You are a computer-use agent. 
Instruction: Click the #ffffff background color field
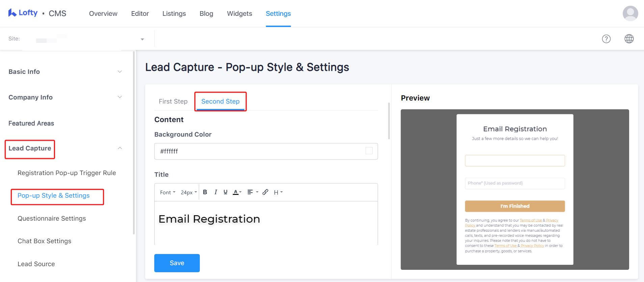[x=266, y=151]
